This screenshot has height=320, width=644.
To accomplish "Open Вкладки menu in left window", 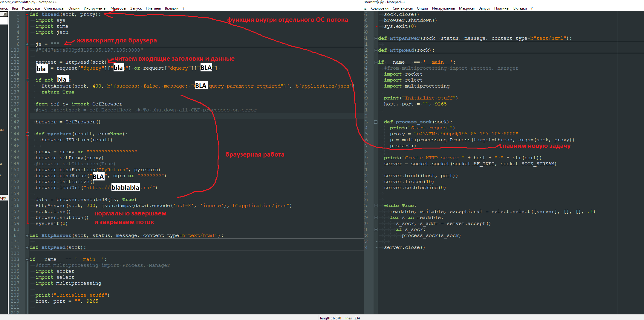I will pyautogui.click(x=172, y=8).
